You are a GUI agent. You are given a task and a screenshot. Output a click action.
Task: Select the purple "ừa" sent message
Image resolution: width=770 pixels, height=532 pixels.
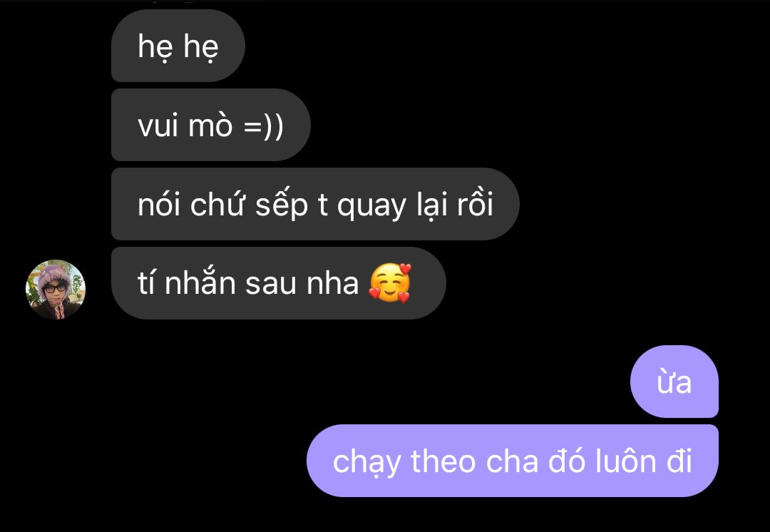pos(674,382)
